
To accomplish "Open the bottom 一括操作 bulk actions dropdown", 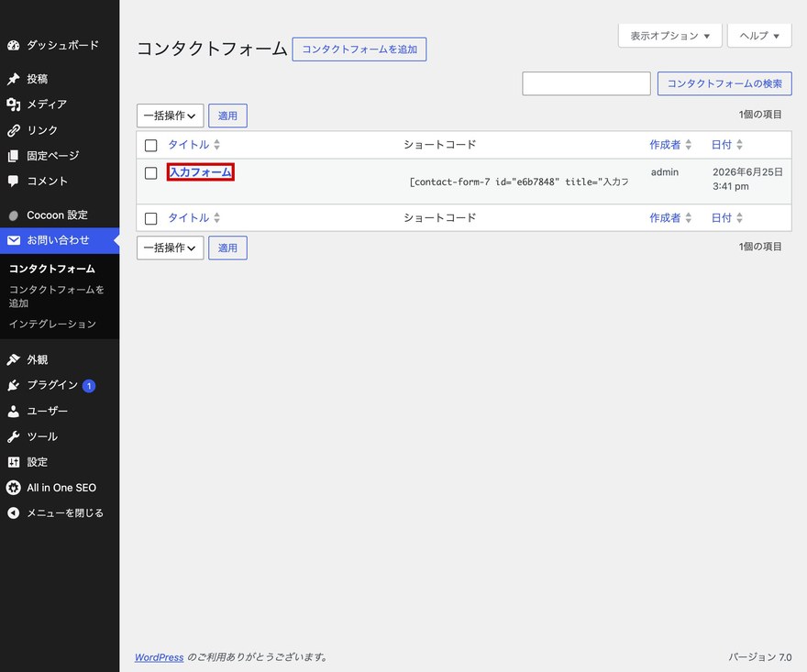I will point(171,248).
